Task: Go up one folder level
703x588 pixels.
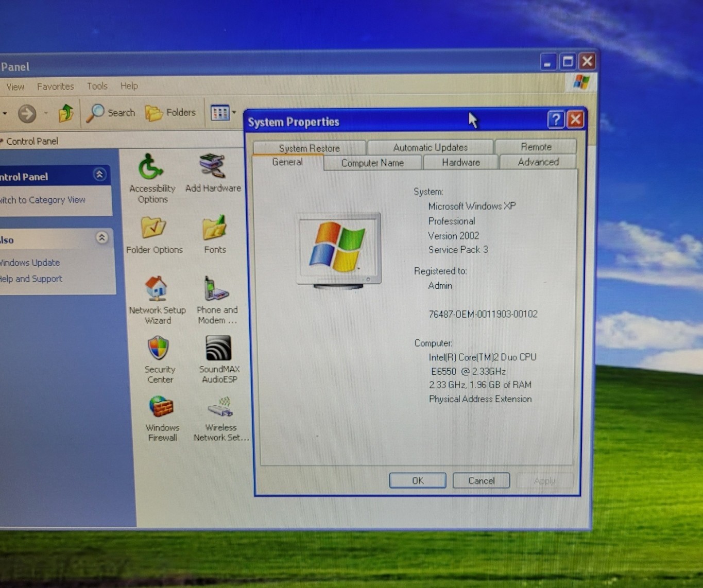Action: [x=66, y=113]
